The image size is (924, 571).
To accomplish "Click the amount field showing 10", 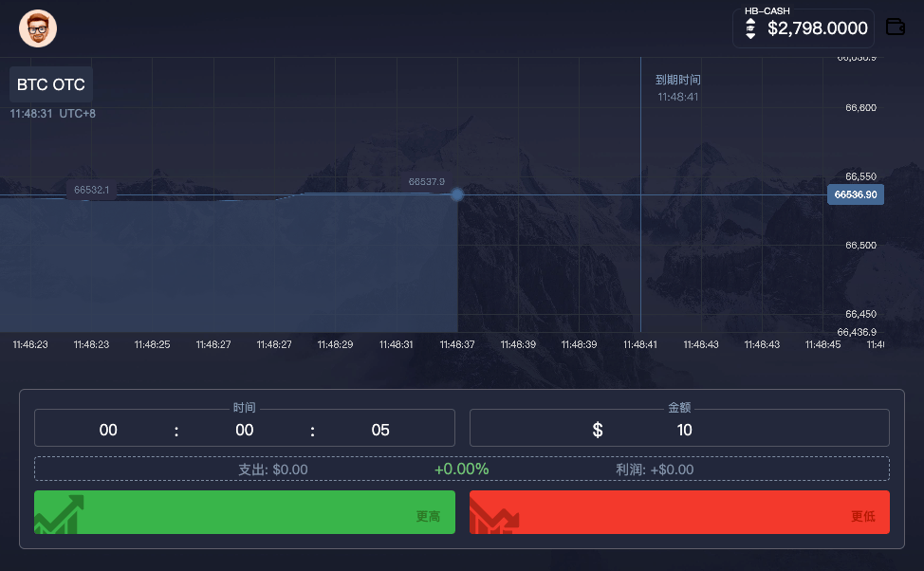I will (x=684, y=431).
